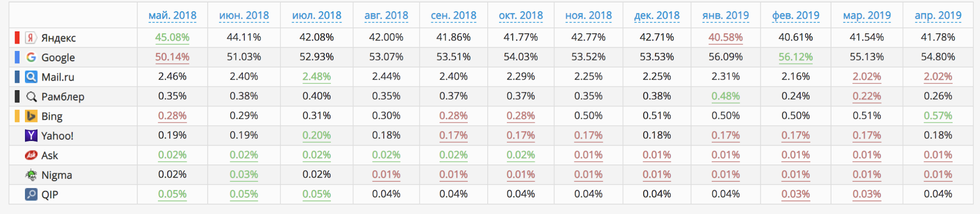Click the Yahoo! purple Y icon
Viewport: 980px width, 214px height.
point(31,136)
